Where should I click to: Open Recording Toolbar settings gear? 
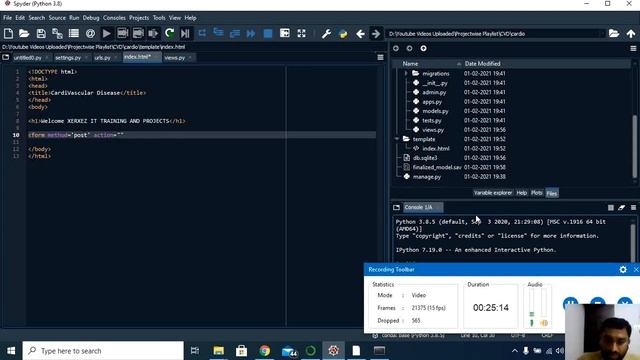tap(623, 269)
